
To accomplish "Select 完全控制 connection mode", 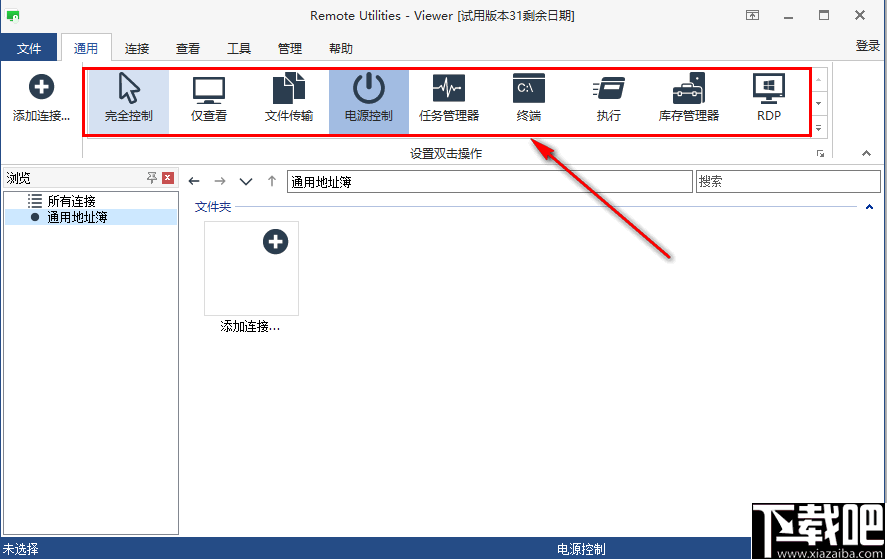I will [129, 101].
